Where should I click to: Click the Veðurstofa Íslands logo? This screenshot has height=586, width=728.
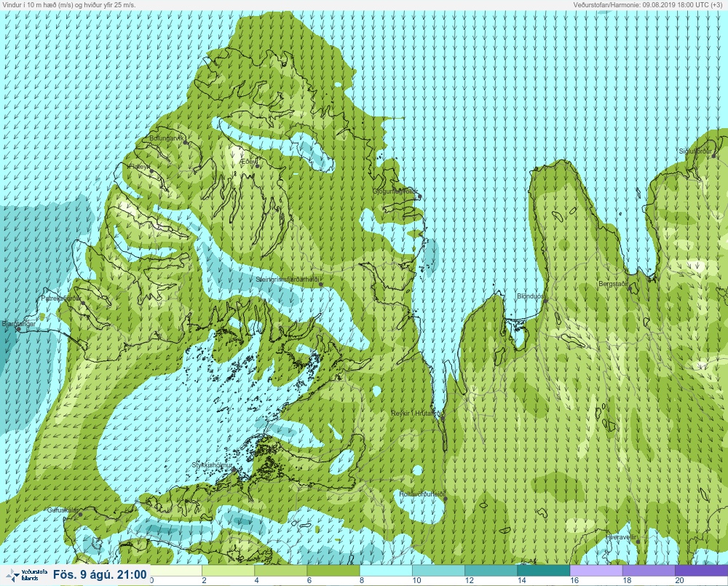pyautogui.click(x=26, y=575)
